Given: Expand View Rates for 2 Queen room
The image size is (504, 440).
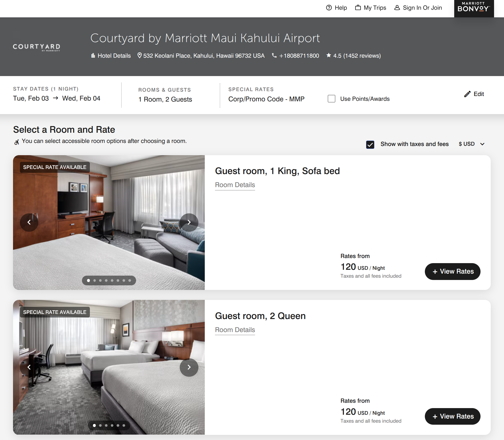Looking at the screenshot, I should tap(452, 416).
